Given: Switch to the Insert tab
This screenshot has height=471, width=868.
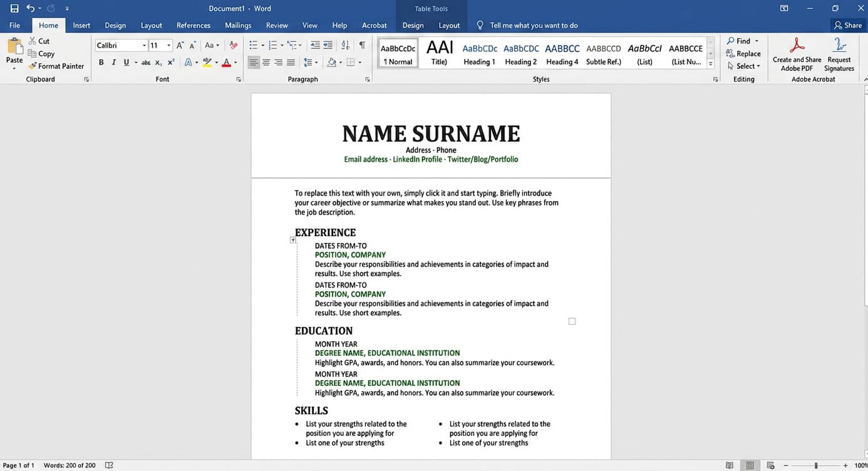Looking at the screenshot, I should pyautogui.click(x=81, y=25).
